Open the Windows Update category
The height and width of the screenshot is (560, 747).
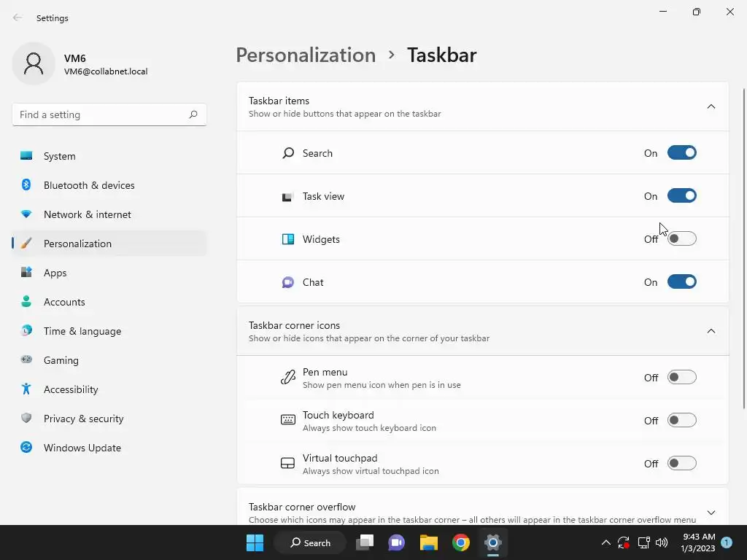coord(109,448)
